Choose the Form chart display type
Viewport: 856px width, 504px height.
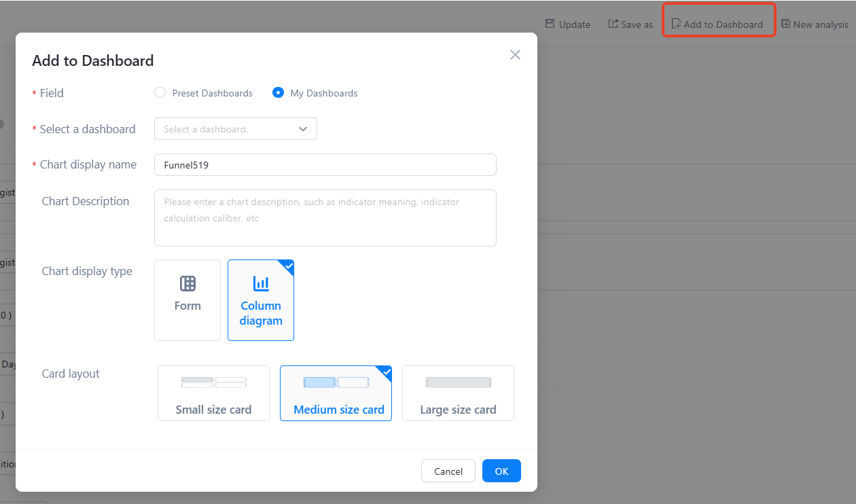pyautogui.click(x=188, y=300)
